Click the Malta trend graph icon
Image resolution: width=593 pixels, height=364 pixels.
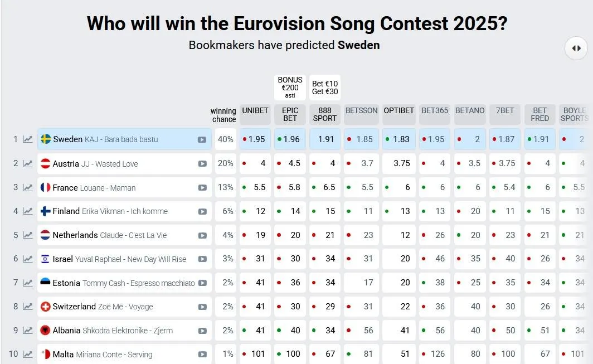[x=28, y=354]
